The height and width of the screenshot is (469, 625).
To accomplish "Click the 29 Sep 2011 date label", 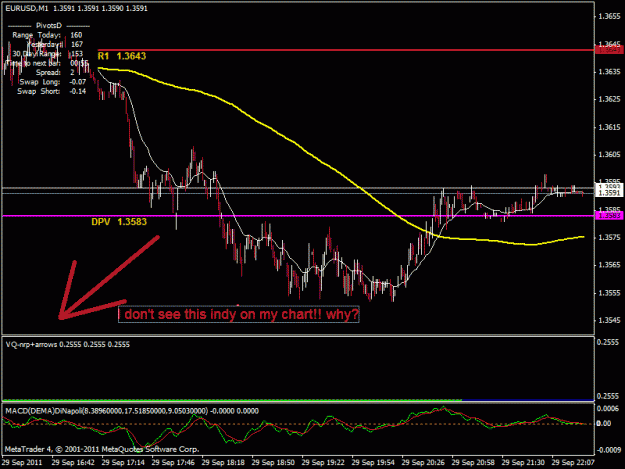I will 22,463.
